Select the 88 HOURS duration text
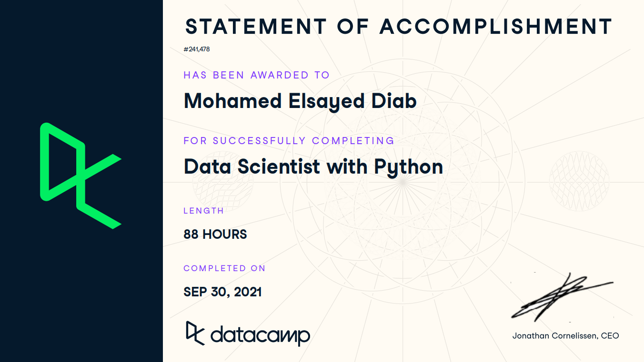 215,234
